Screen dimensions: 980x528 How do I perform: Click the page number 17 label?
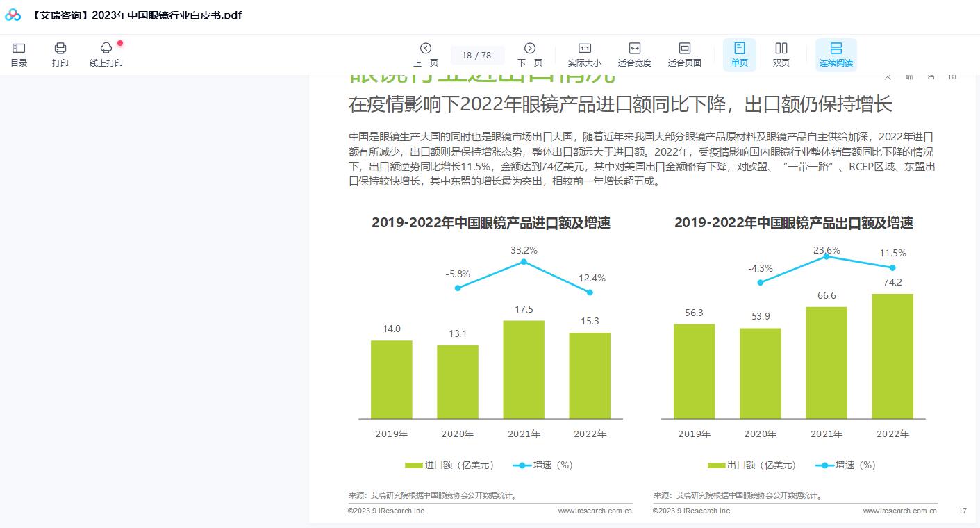coord(963,511)
